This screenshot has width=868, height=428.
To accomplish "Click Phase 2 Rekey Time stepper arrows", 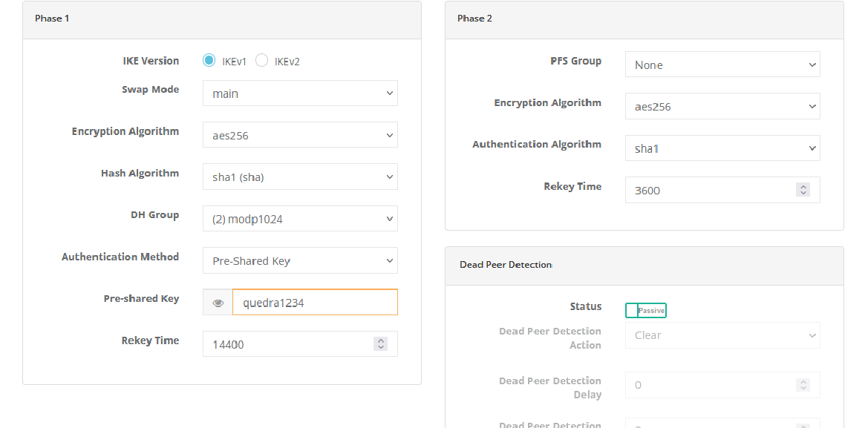I will 803,190.
